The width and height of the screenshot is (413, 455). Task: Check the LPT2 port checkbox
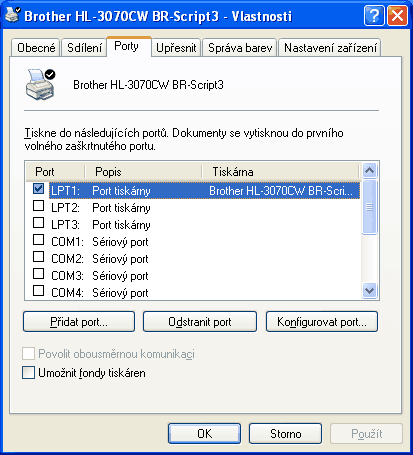[x=39, y=206]
